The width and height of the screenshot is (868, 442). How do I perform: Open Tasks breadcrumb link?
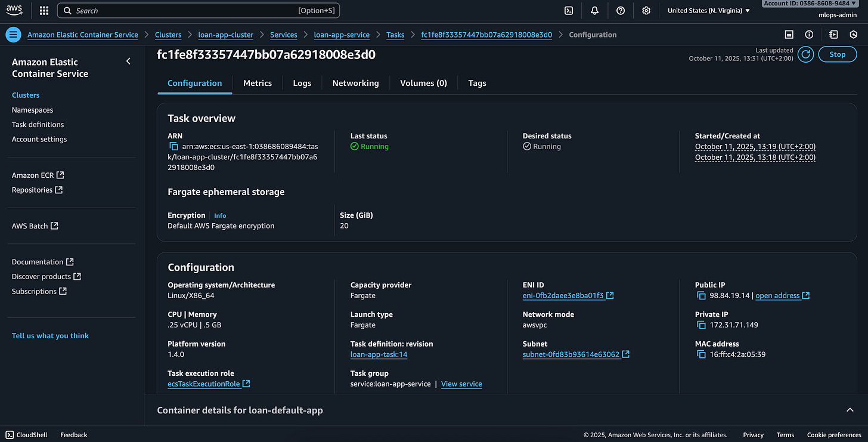point(395,35)
